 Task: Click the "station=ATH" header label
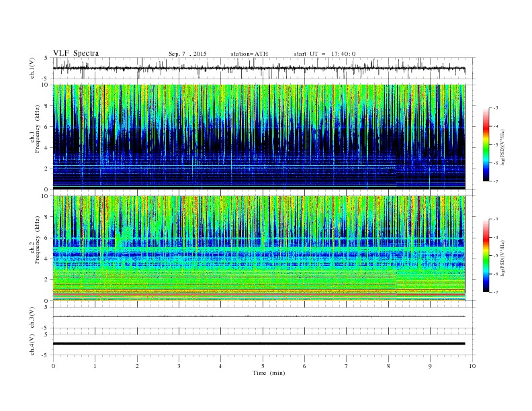click(x=249, y=54)
